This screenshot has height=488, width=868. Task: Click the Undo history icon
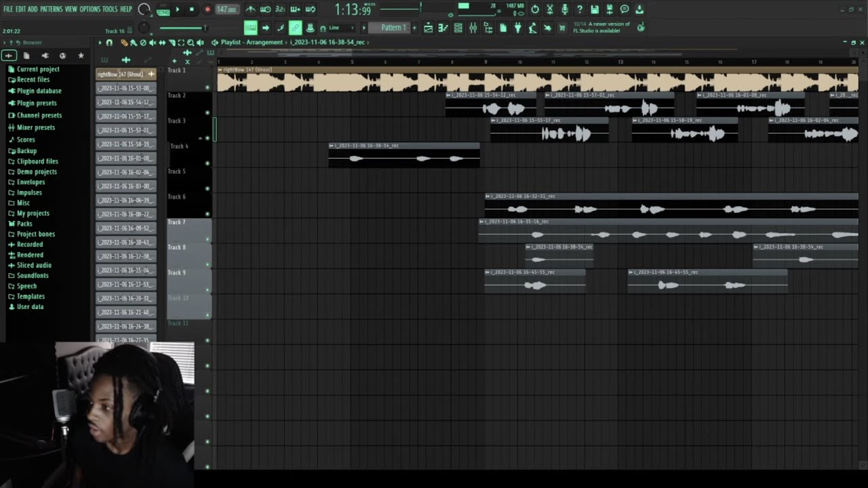pyautogui.click(x=535, y=9)
